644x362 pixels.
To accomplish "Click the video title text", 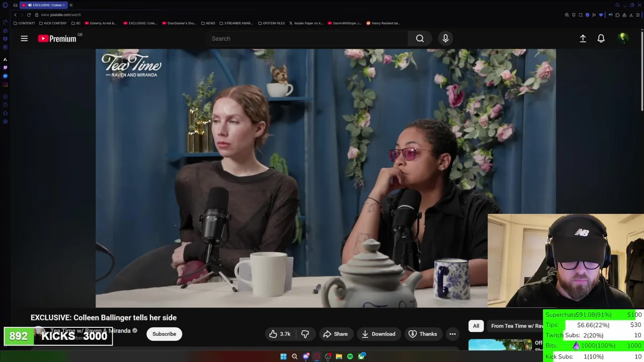I will pyautogui.click(x=104, y=318).
